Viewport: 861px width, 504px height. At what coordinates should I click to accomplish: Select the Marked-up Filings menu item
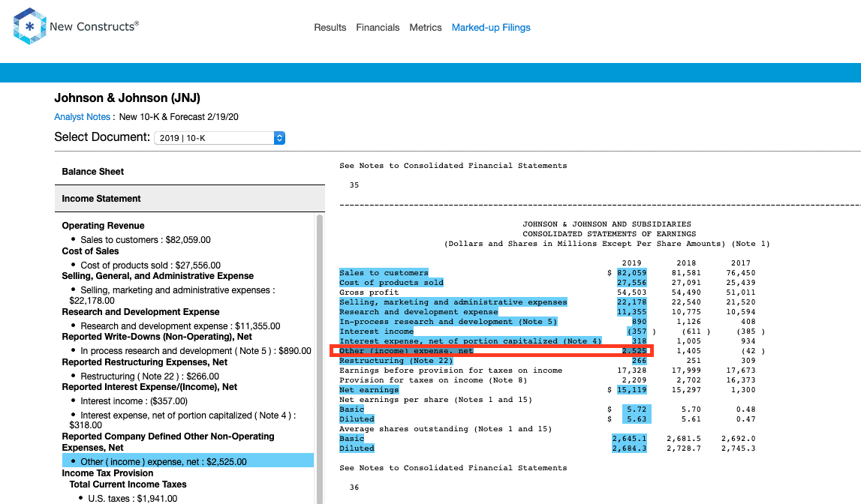tap(491, 28)
